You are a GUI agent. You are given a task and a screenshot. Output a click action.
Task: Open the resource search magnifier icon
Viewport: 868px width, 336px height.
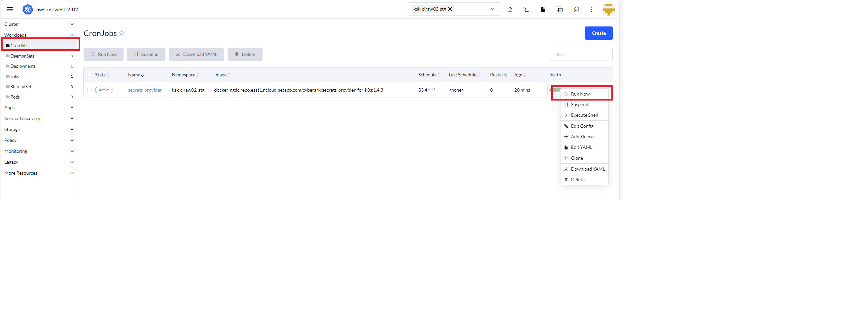click(576, 10)
